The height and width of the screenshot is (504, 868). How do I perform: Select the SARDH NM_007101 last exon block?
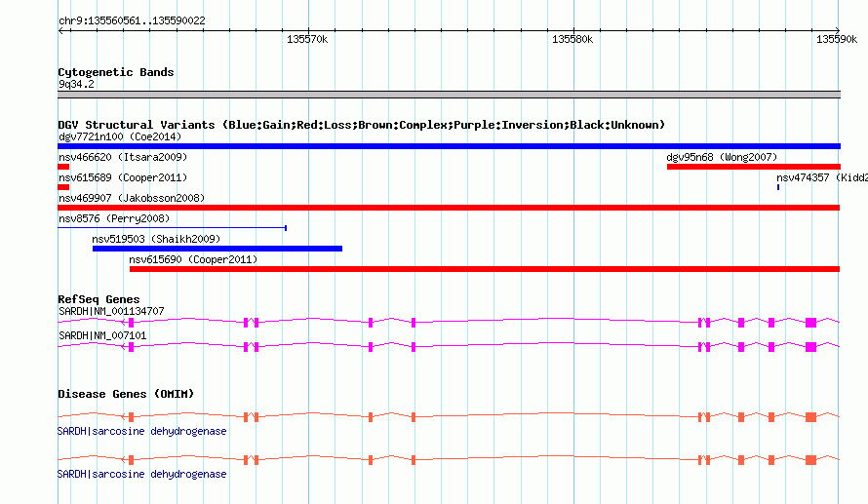coord(811,347)
